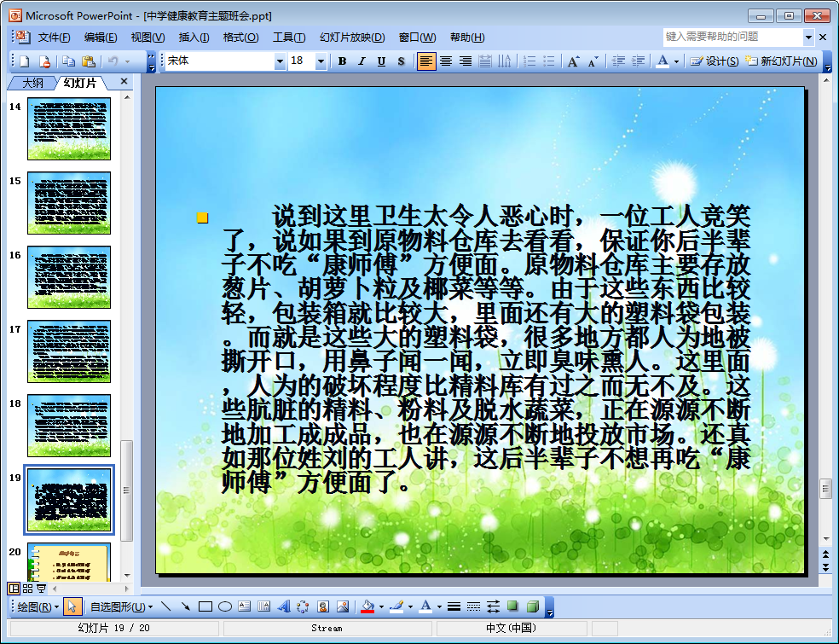Open the font size dropdown
The width and height of the screenshot is (839, 644).
pos(321,61)
